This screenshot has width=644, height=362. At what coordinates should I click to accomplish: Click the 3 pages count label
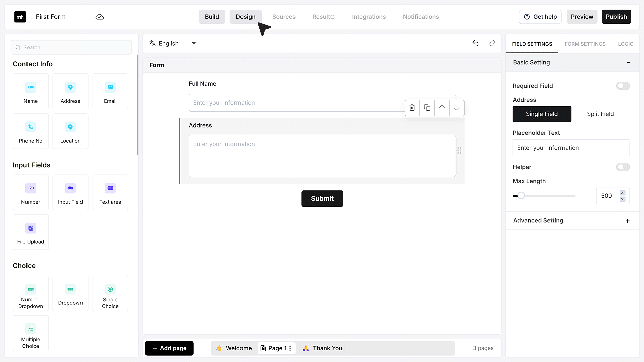coord(483,348)
